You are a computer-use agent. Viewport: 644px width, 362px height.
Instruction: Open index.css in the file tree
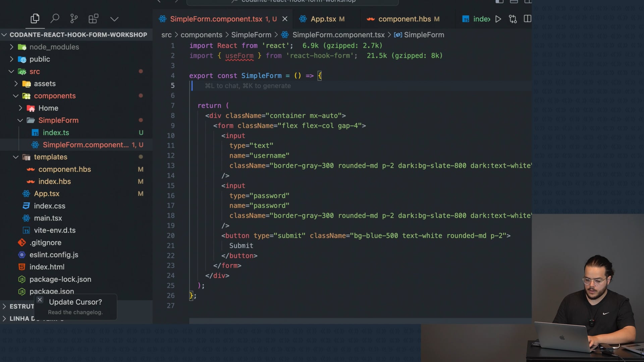pyautogui.click(x=49, y=206)
